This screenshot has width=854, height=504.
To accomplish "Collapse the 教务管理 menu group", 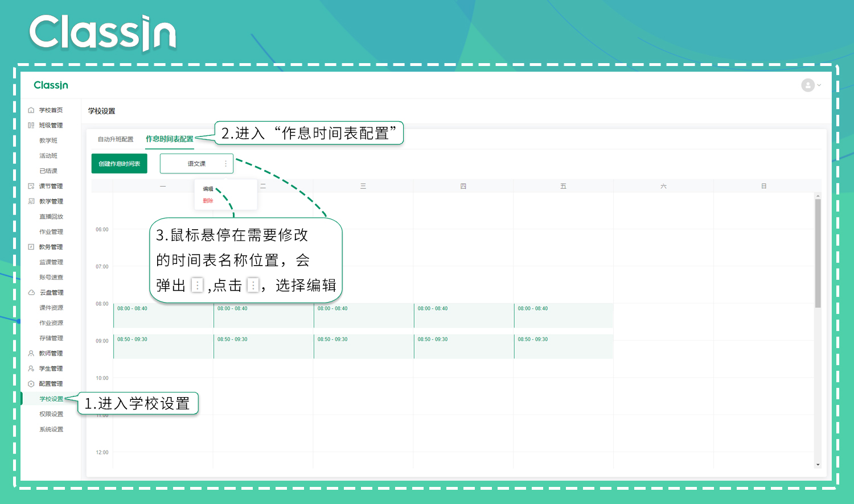I will click(x=51, y=247).
